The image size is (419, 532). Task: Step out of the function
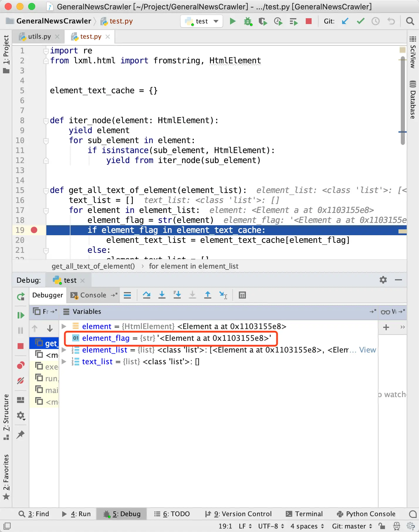click(208, 295)
